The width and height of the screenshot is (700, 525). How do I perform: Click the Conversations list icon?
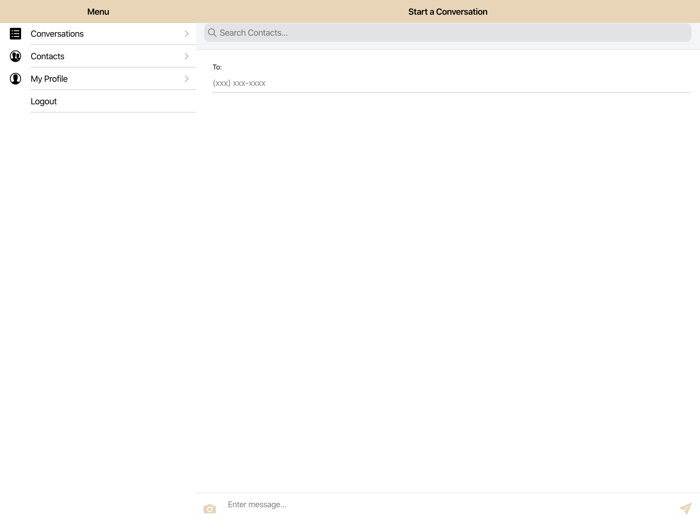point(15,34)
